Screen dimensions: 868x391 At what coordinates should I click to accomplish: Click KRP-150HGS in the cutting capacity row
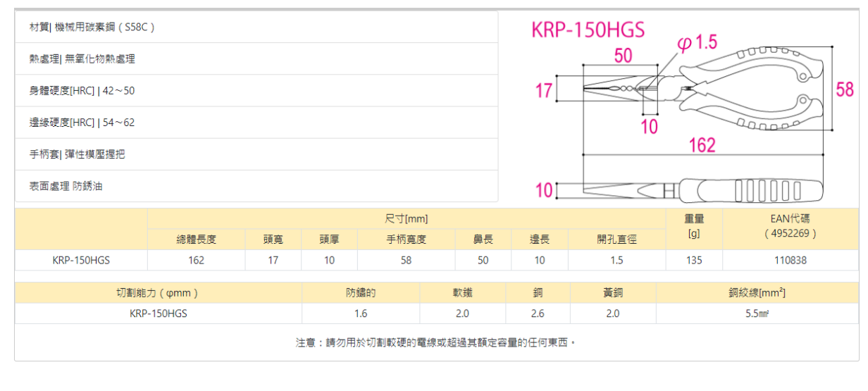[158, 314]
